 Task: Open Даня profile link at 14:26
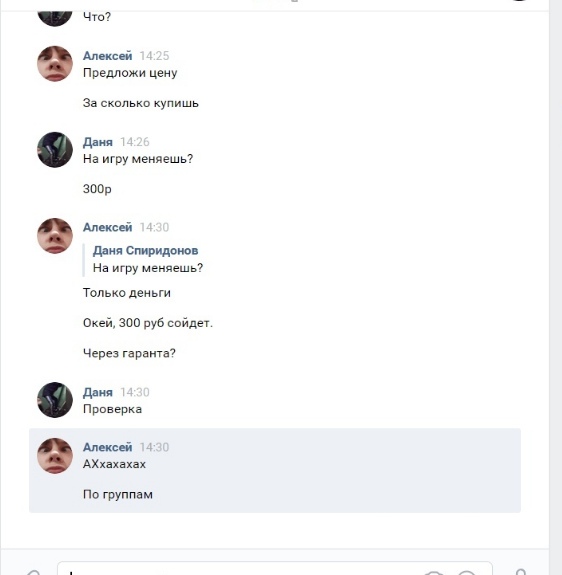(98, 142)
